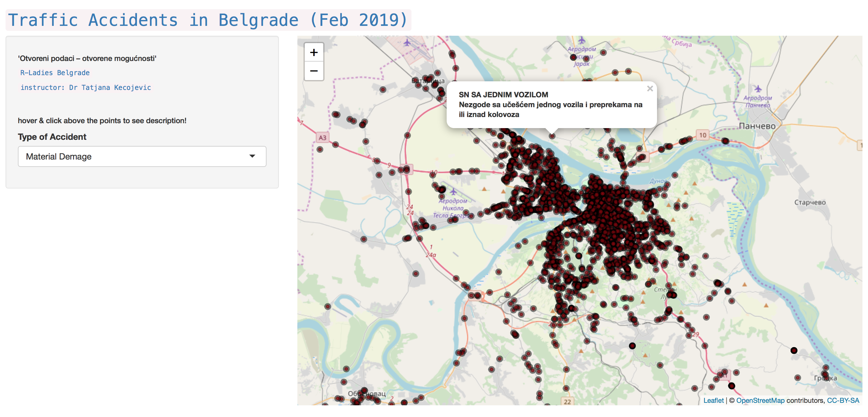Click the route 22 road shield marker

pos(567,402)
